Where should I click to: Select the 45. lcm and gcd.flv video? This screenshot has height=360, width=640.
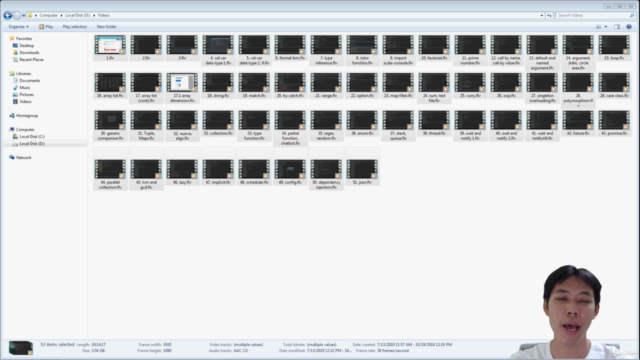(x=146, y=169)
